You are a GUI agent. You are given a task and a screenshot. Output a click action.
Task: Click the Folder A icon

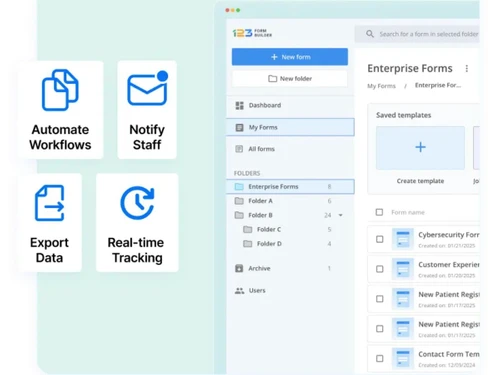(x=239, y=201)
